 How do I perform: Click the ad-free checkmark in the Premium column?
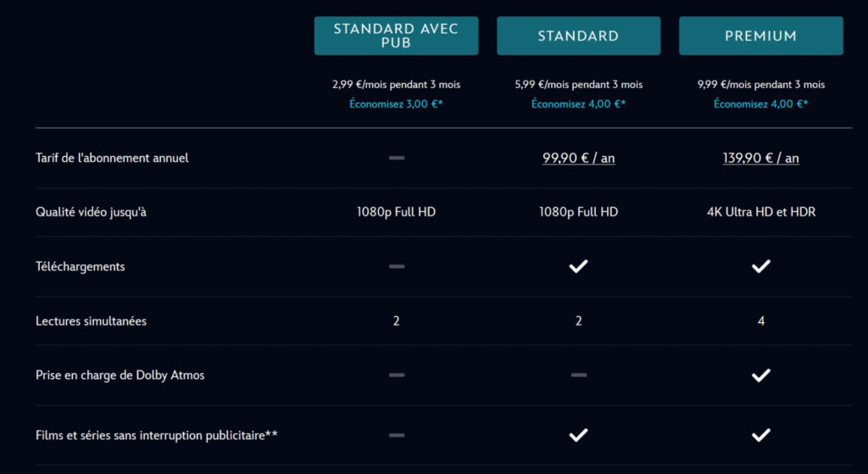pyautogui.click(x=760, y=435)
